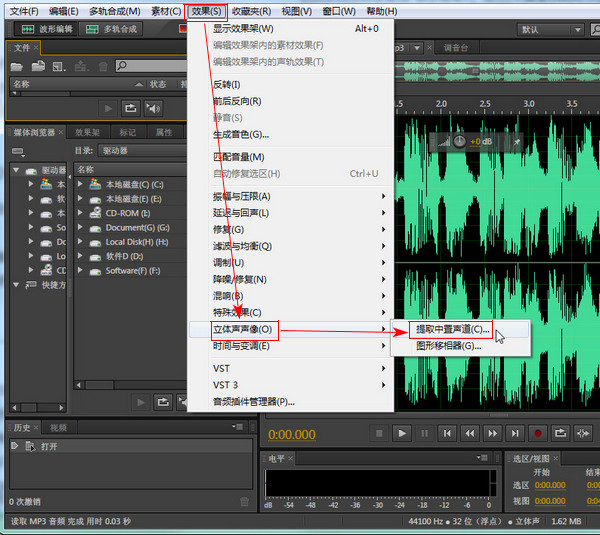The width and height of the screenshot is (600, 535).
Task: Expand Local Disk(H) (H:) row
Action: coord(80,241)
